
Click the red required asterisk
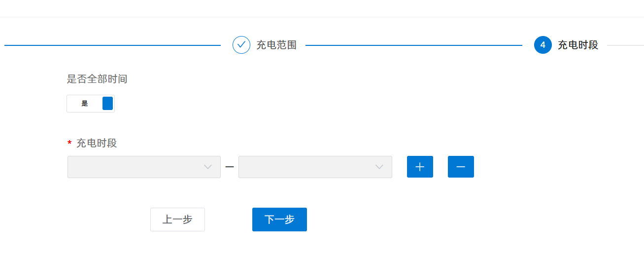click(x=69, y=144)
